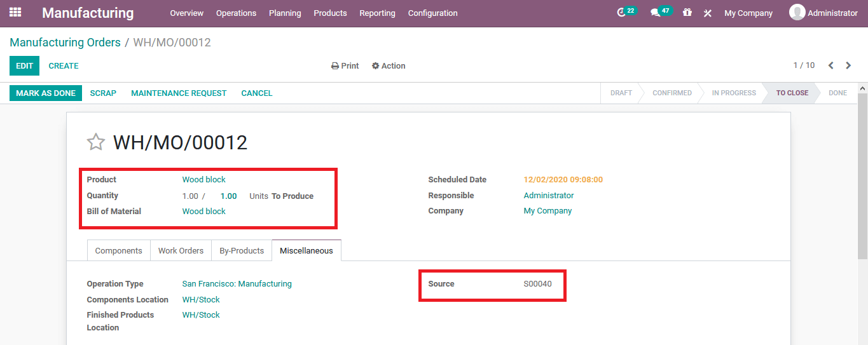This screenshot has width=868, height=345.
Task: Open the apps grid menu
Action: [x=15, y=13]
